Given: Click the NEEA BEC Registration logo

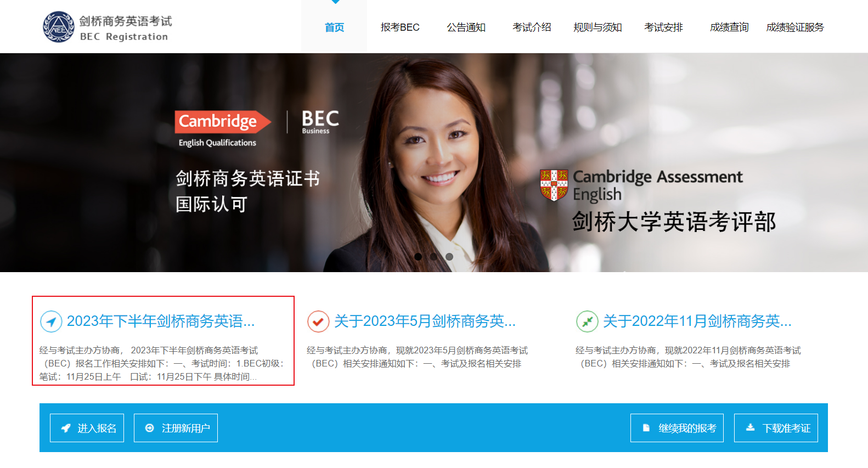Looking at the screenshot, I should (x=107, y=27).
